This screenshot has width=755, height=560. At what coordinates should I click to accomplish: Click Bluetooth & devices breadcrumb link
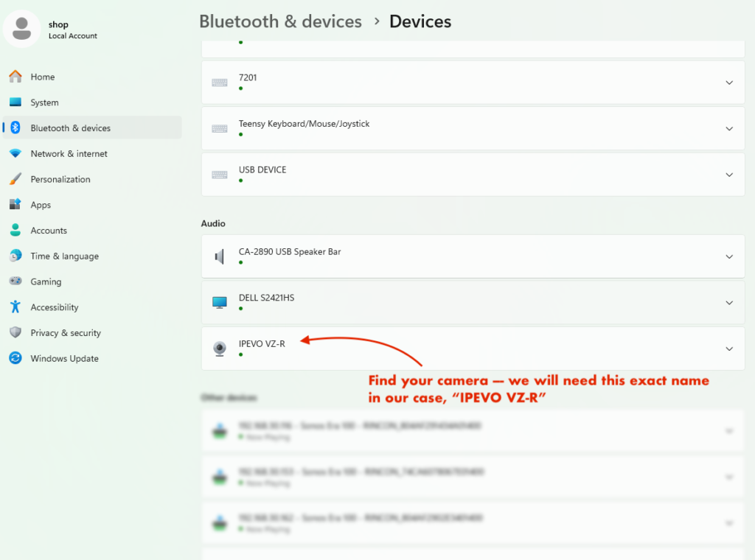coord(280,21)
